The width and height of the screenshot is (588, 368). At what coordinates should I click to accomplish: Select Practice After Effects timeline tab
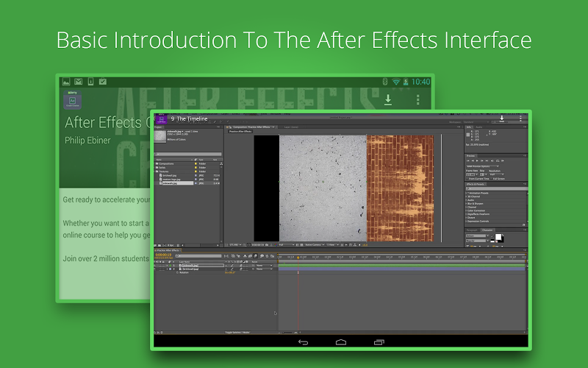click(168, 250)
